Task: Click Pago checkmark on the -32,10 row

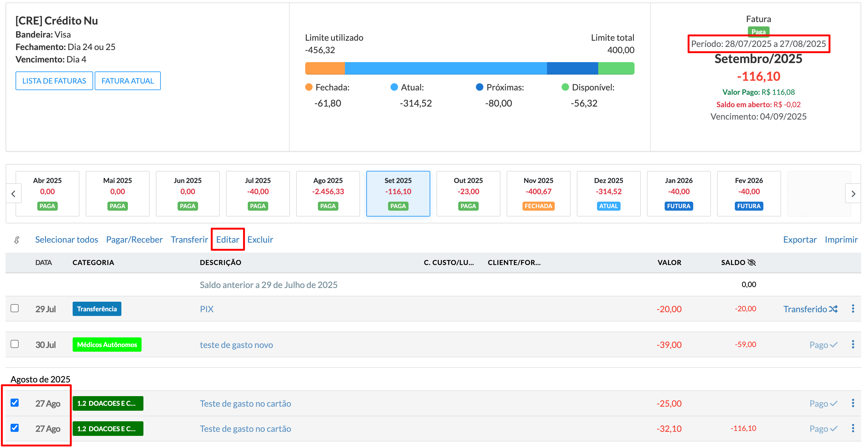Action: tap(833, 428)
